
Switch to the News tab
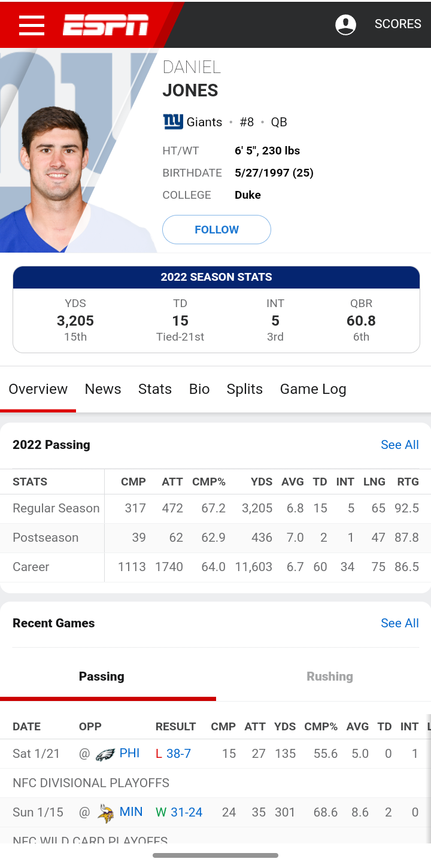point(103,389)
